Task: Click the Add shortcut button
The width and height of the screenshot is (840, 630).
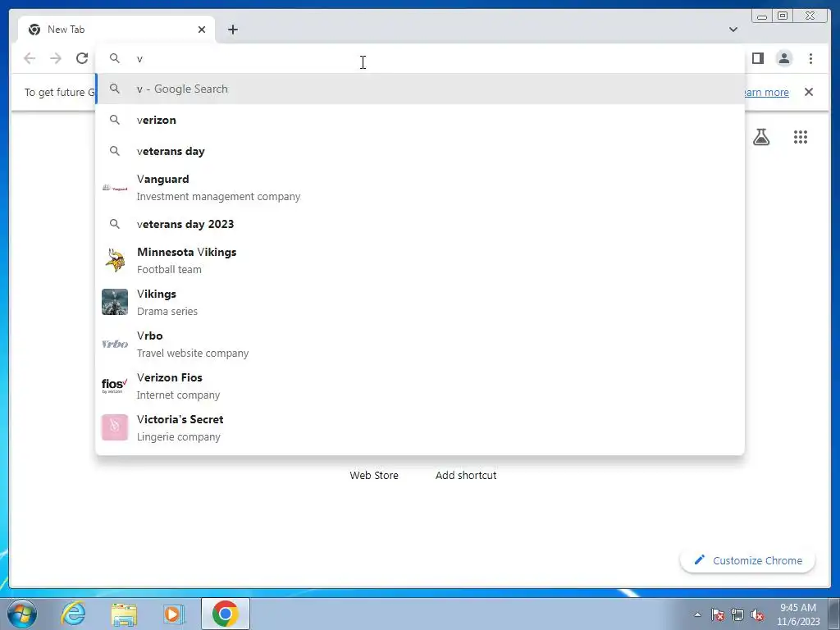Action: 466,475
